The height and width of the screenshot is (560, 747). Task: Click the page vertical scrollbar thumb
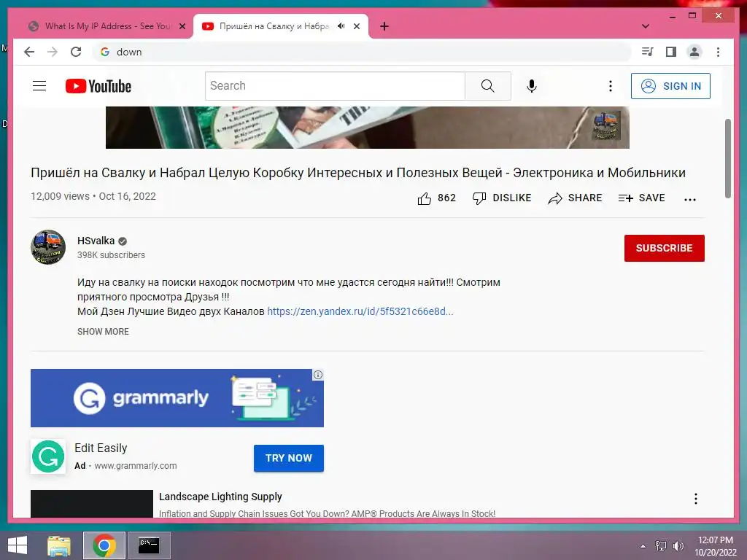tap(727, 158)
